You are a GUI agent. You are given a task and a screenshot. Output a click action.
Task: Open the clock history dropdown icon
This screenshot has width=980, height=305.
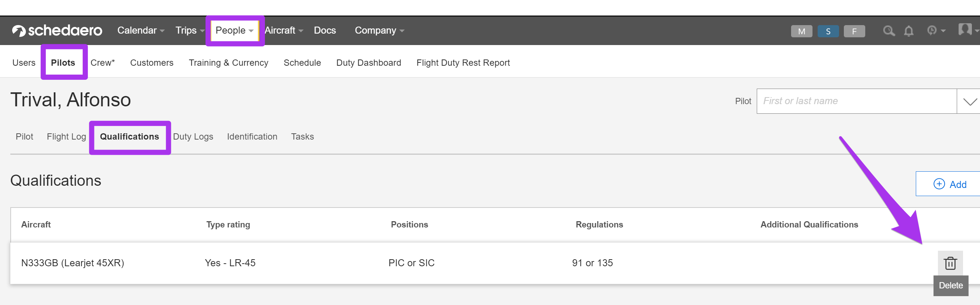point(935,30)
